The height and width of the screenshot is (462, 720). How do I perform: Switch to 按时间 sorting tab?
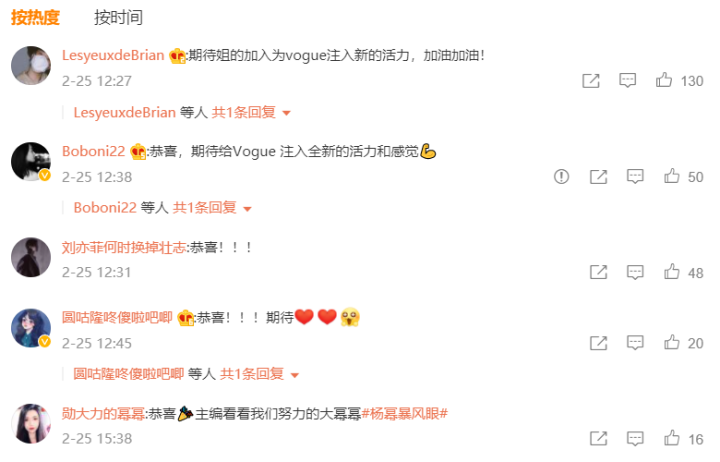[x=118, y=17]
